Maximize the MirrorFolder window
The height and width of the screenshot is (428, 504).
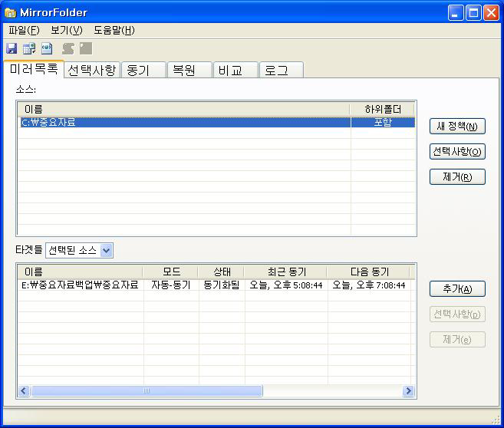tap(473, 13)
